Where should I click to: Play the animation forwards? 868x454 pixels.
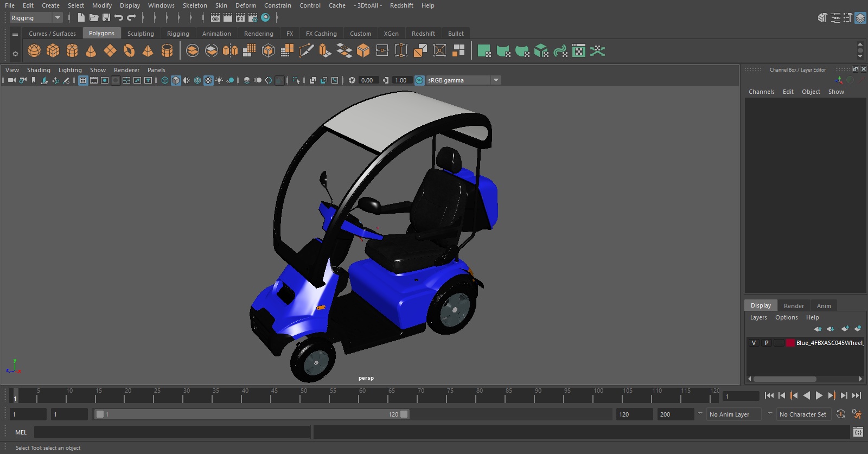[819, 396]
